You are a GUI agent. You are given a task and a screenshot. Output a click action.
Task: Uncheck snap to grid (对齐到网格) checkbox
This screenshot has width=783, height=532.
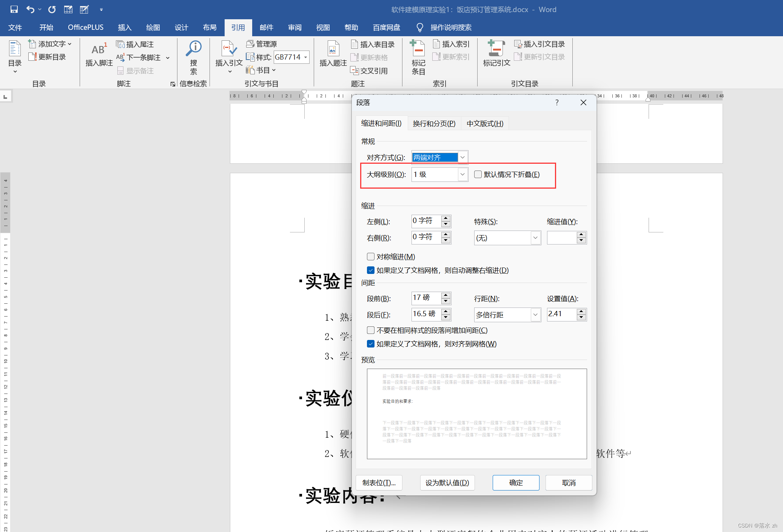371,344
